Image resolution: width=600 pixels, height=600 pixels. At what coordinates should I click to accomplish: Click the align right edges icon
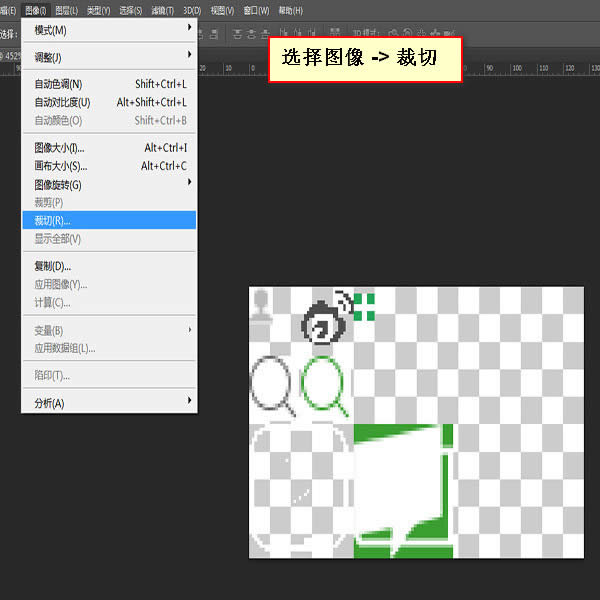click(214, 34)
